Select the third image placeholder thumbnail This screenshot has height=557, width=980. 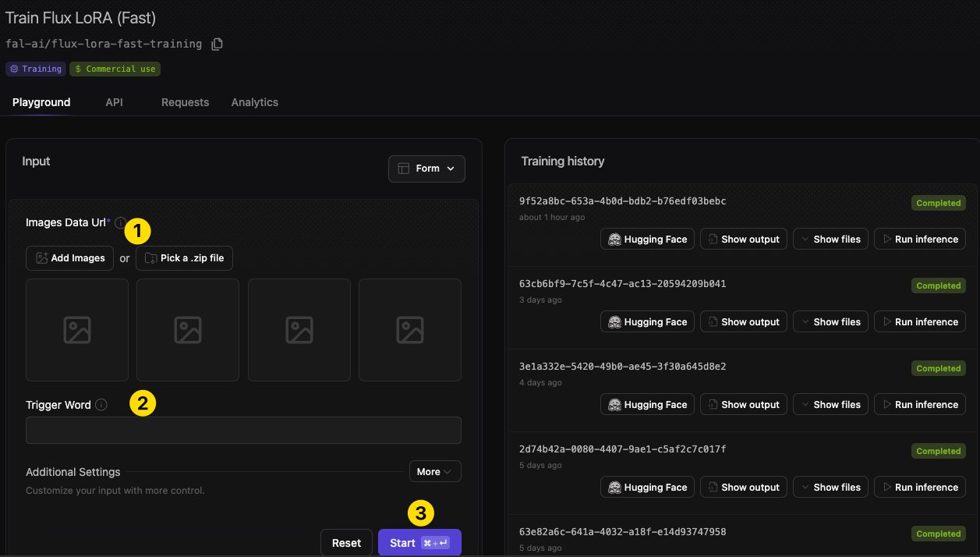[299, 330]
